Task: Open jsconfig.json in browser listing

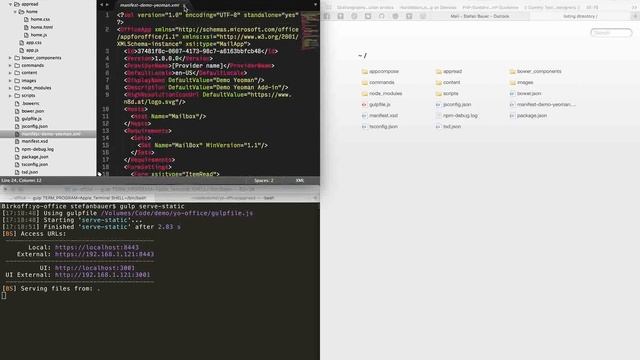Action: (453, 104)
